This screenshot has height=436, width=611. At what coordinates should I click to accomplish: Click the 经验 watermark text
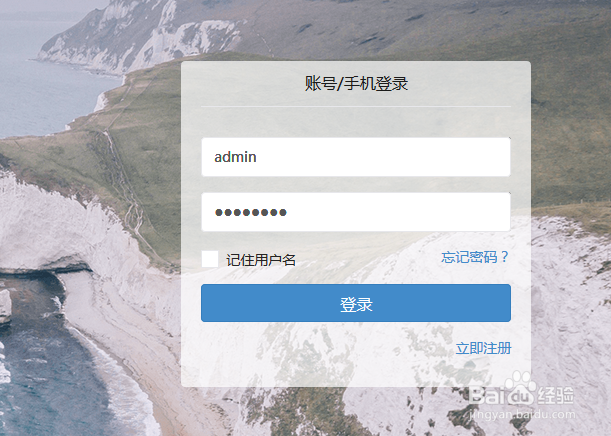click(x=556, y=395)
